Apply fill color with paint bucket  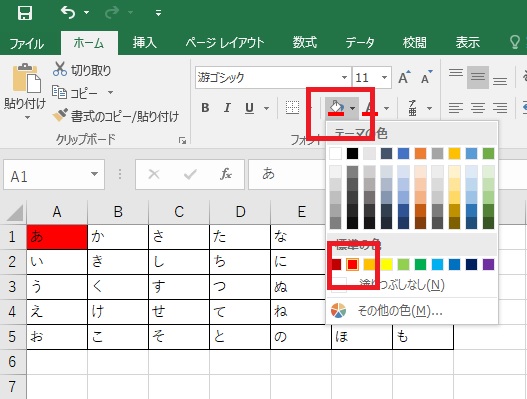click(x=336, y=108)
